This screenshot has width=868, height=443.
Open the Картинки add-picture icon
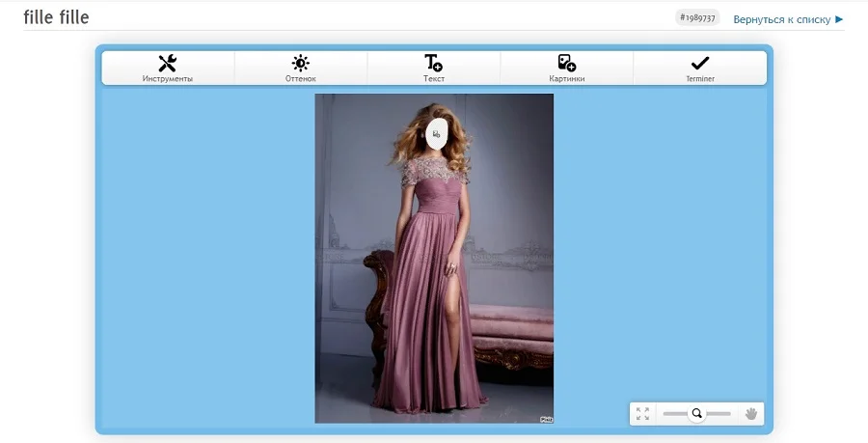click(x=567, y=63)
